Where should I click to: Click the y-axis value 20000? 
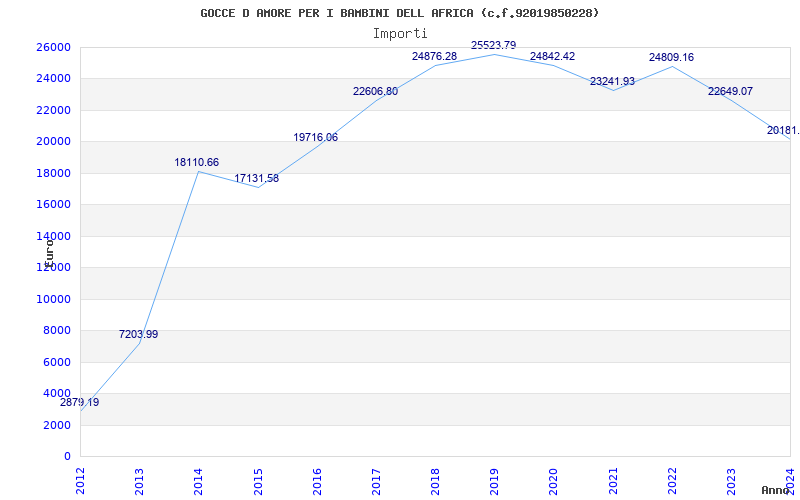point(53,141)
